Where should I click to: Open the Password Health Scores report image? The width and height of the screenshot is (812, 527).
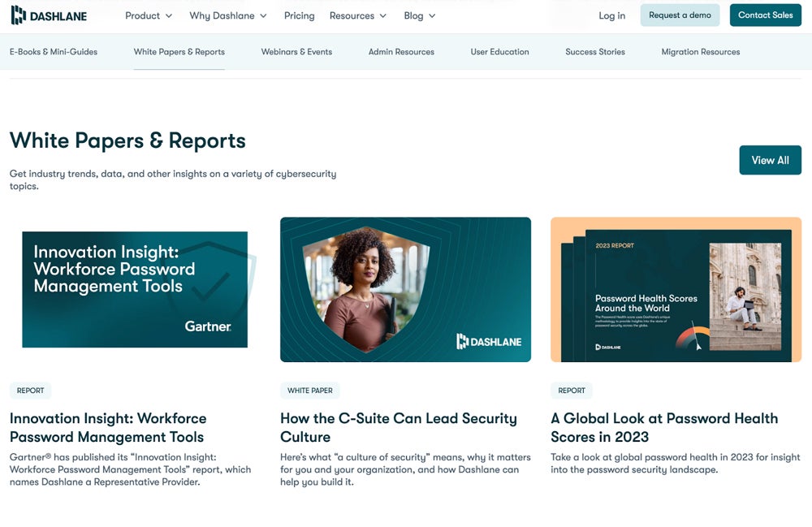[x=676, y=289]
